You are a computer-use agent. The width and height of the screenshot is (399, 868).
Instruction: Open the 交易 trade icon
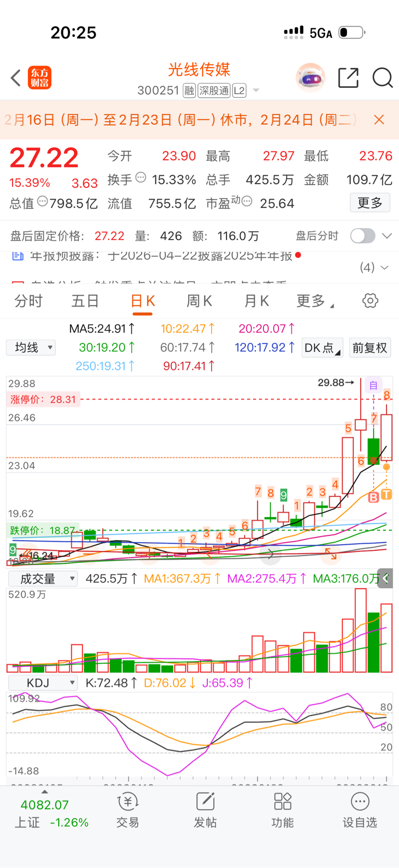click(127, 811)
